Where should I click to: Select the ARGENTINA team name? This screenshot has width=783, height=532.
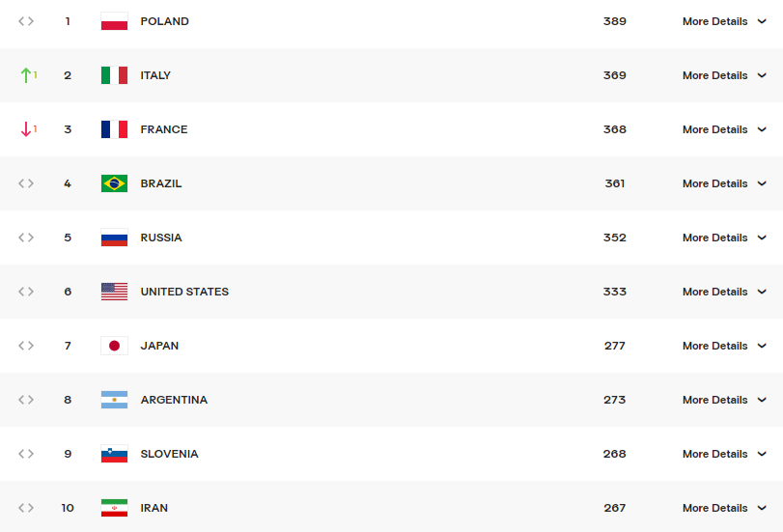(174, 400)
